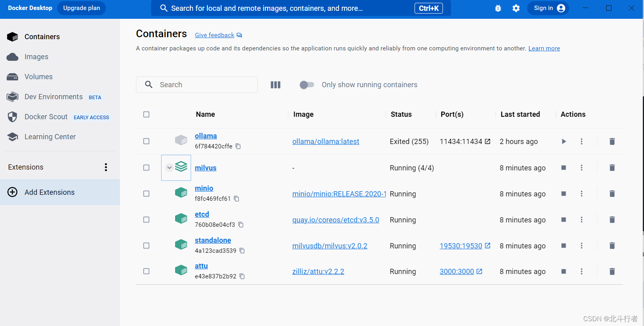Open Docker Scout early access section

[60, 117]
